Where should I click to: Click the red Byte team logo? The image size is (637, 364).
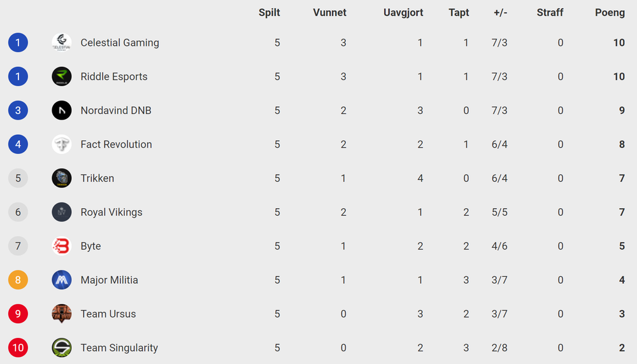pyautogui.click(x=62, y=246)
